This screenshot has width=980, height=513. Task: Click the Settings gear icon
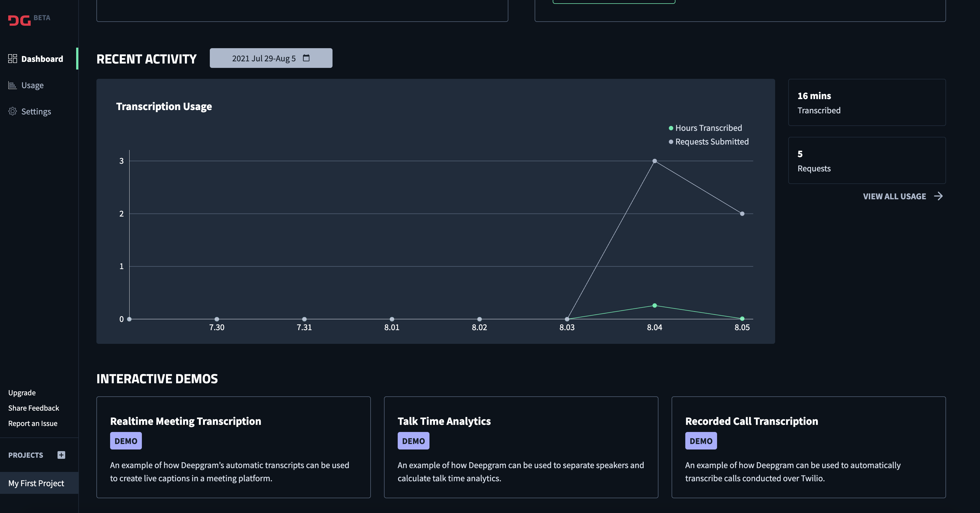(x=13, y=111)
